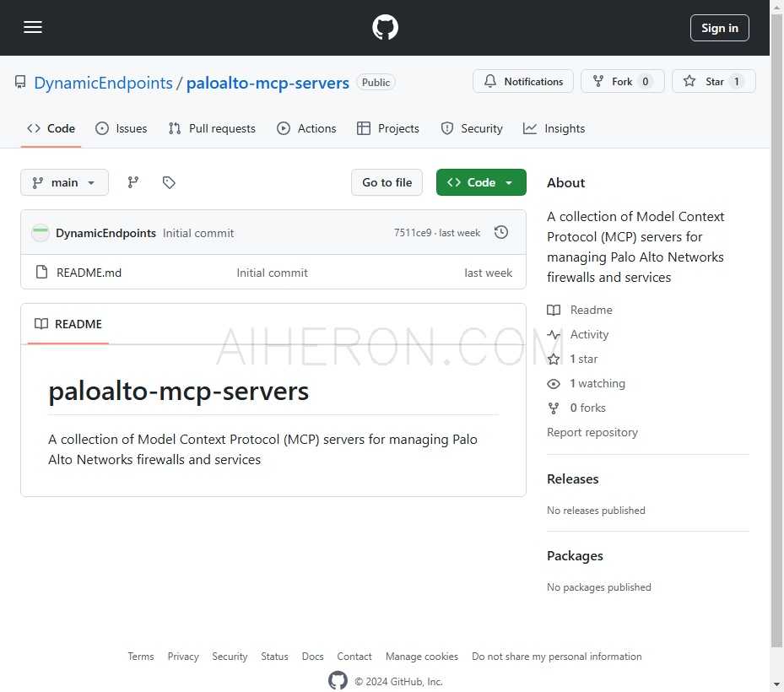Image resolution: width=784 pixels, height=692 pixels.
Task: Open commit hash 7511ce9
Action: point(413,233)
